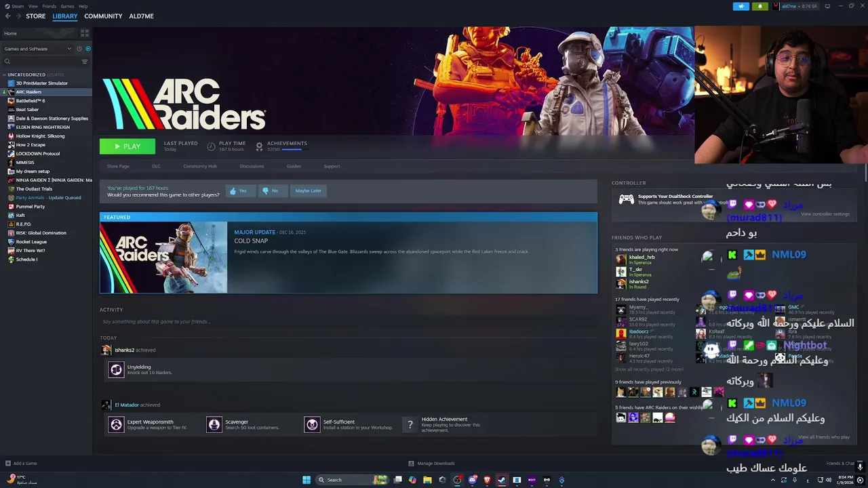The image size is (868, 488).
Task: Open Windows Start menu
Action: click(x=307, y=480)
